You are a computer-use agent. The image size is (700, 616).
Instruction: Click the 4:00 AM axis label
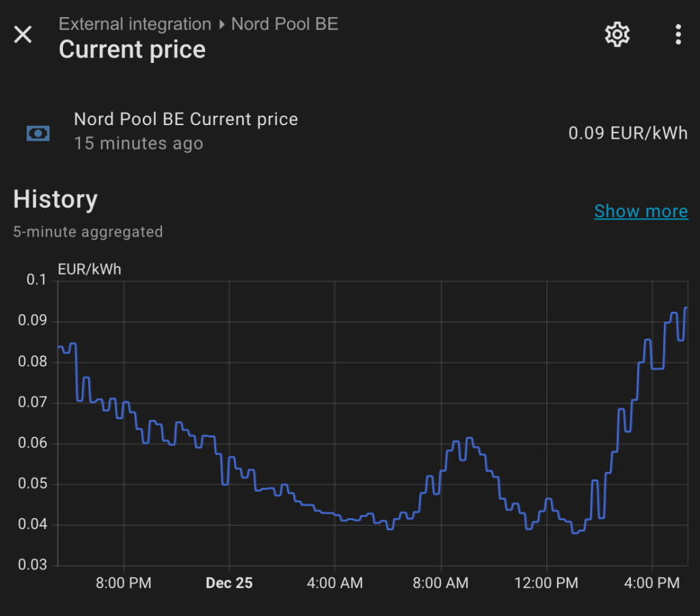click(335, 583)
